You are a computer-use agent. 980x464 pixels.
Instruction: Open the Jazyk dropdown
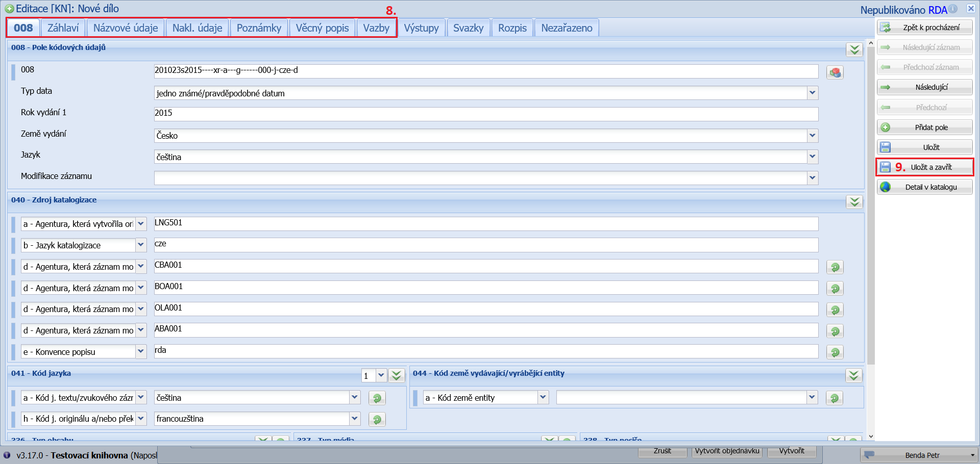[x=813, y=157]
